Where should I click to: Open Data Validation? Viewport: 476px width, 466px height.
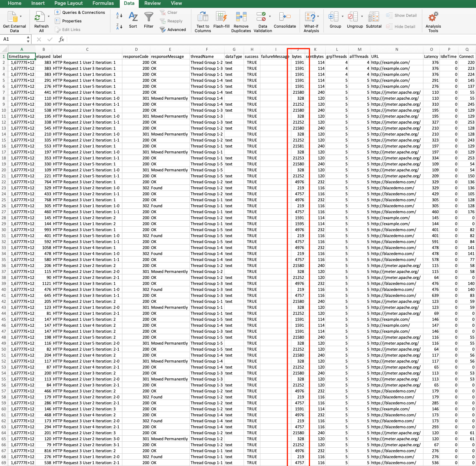pyautogui.click(x=263, y=22)
